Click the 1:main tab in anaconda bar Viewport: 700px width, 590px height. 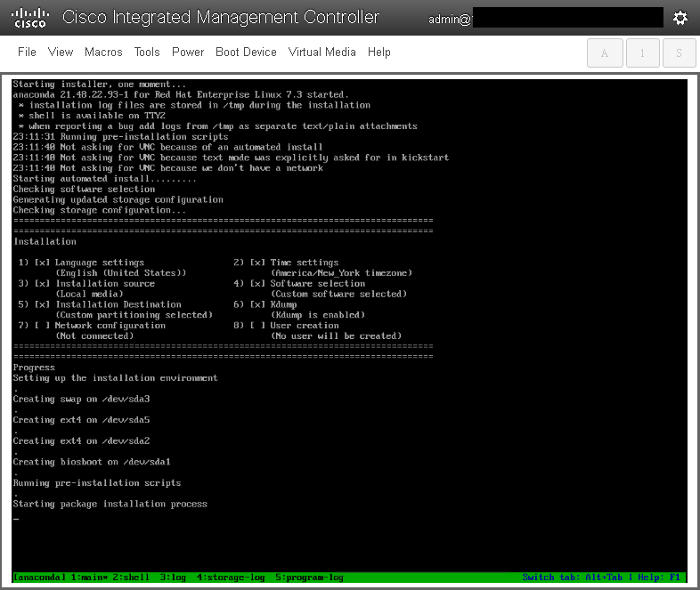89,577
